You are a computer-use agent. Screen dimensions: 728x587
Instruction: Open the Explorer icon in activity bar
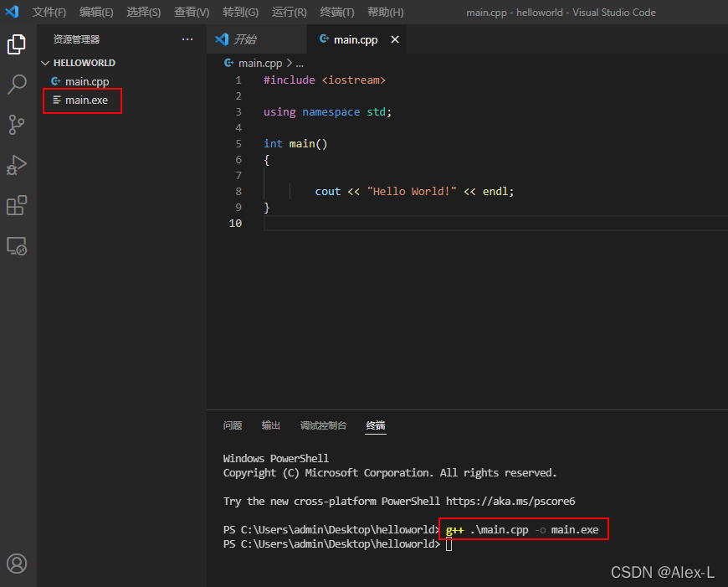[17, 44]
